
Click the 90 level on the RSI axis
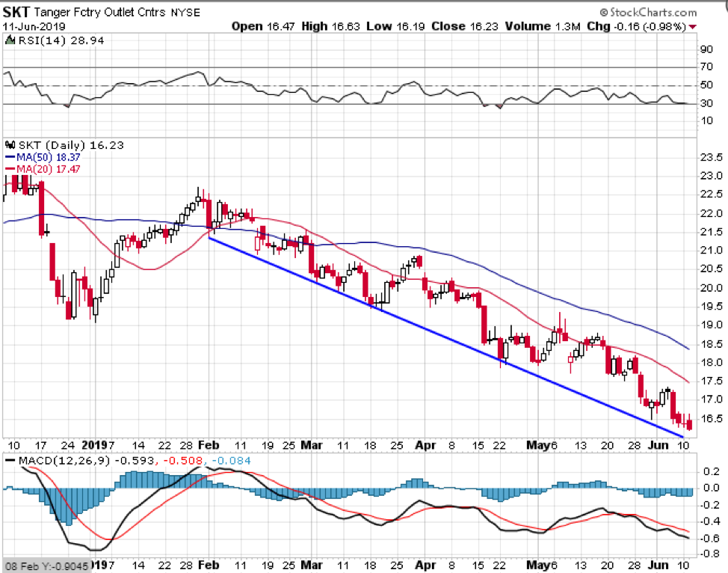coord(706,49)
